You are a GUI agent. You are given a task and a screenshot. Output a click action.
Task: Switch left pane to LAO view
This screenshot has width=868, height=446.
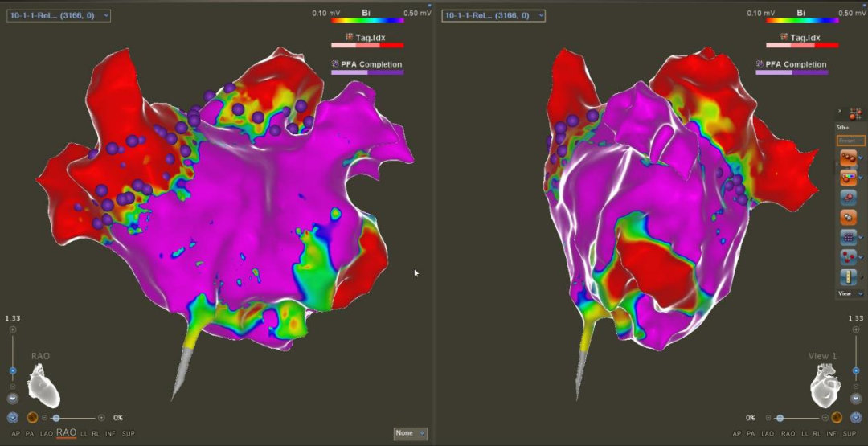pyautogui.click(x=47, y=433)
